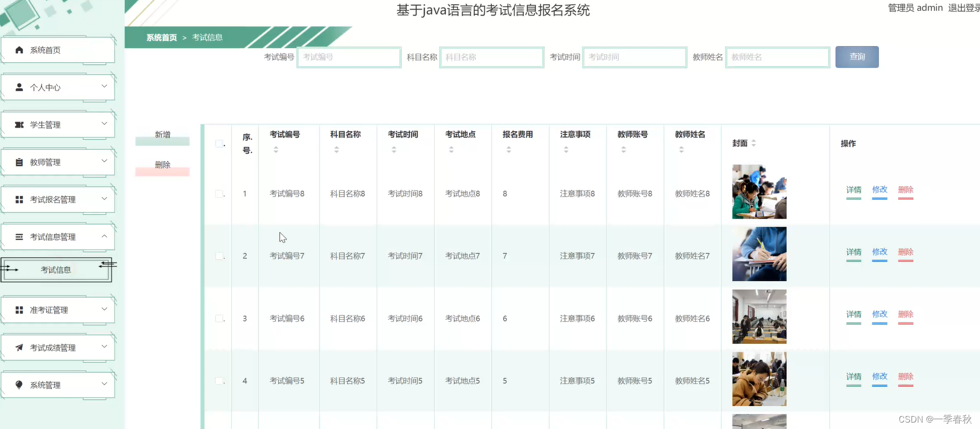
Task: Open cover thumbnail of 考试编号6 row
Action: pos(759,317)
